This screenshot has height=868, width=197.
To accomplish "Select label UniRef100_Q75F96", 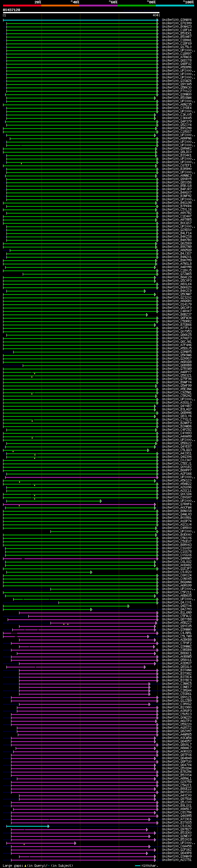I will click(x=177, y=379).
